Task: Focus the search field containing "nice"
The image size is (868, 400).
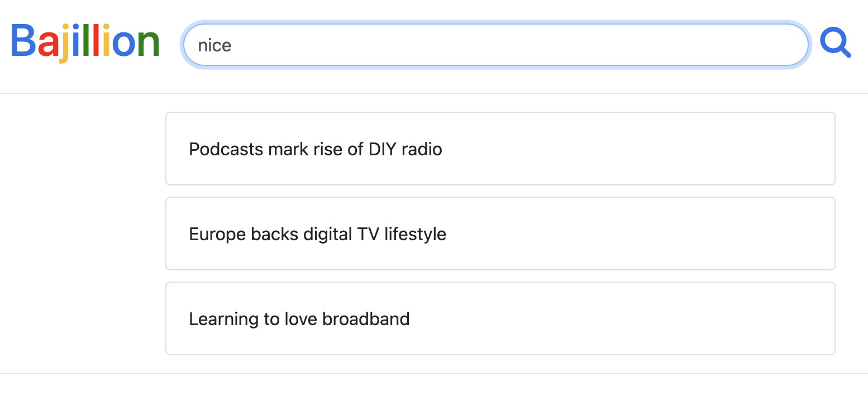Action: (495, 45)
